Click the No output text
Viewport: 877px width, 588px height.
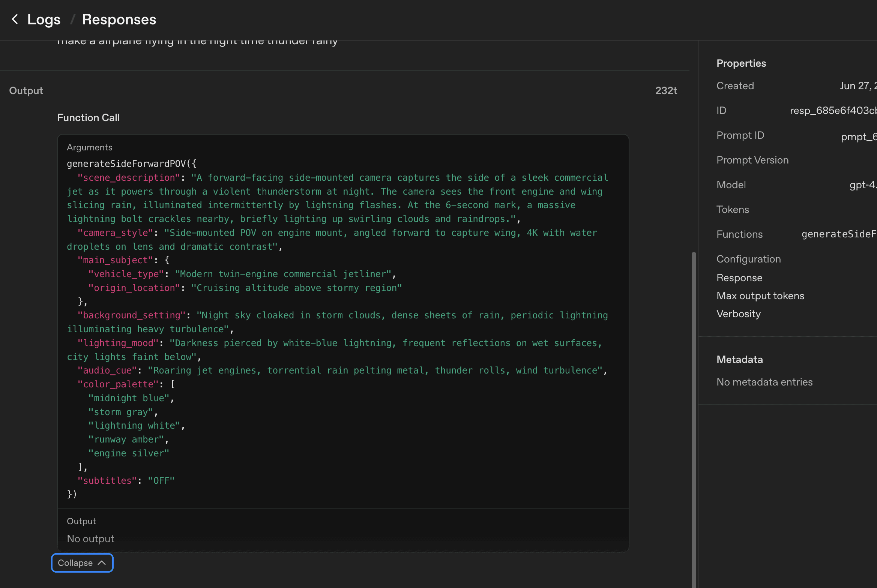[90, 539]
